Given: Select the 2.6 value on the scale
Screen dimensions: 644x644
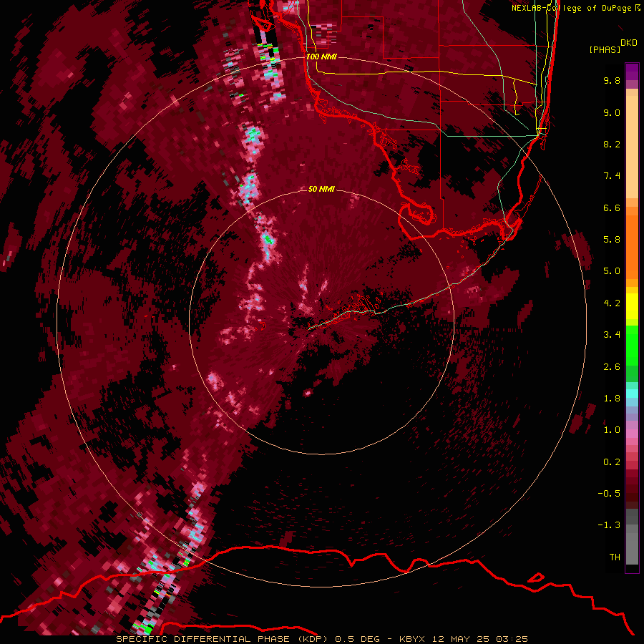Looking at the screenshot, I should point(612,367).
